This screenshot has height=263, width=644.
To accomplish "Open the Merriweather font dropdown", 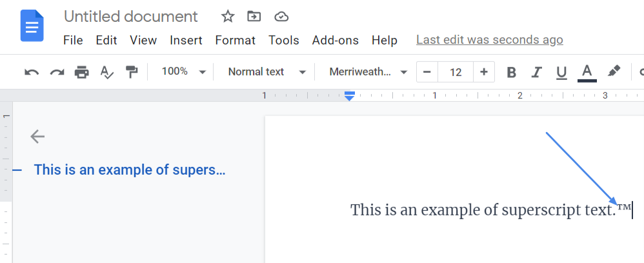I will point(368,72).
